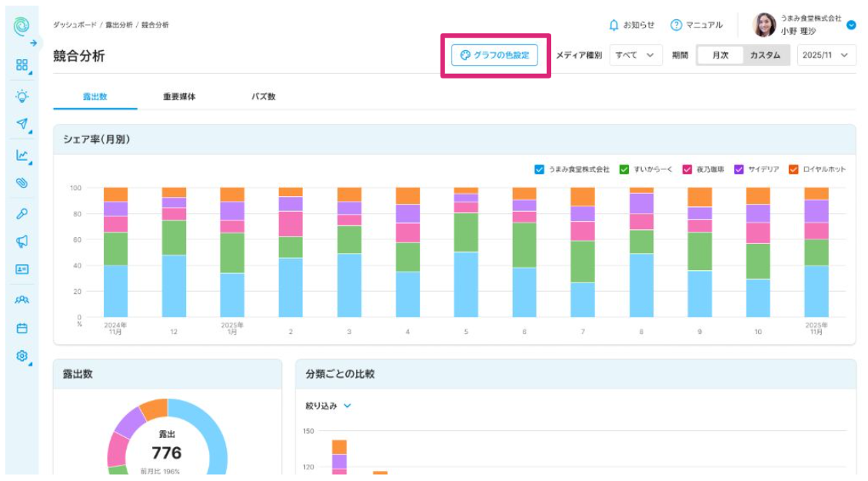The height and width of the screenshot is (481, 868).
Task: Click the paperclip icon in the sidebar
Action: click(22, 183)
